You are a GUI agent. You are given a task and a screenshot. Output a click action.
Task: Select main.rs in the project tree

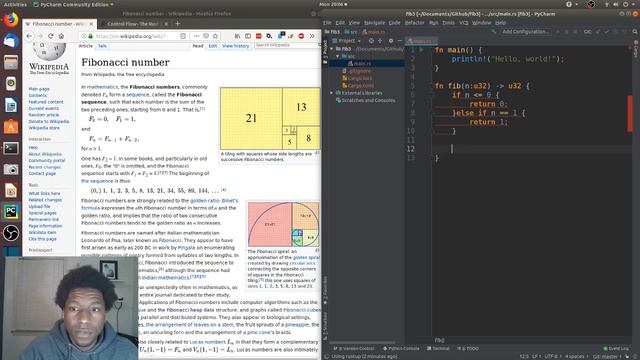[x=362, y=63]
